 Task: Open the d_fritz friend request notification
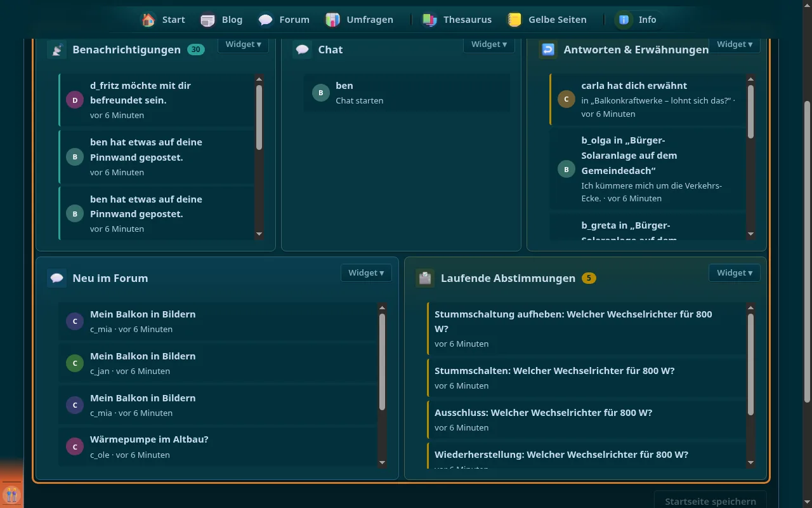(156, 100)
